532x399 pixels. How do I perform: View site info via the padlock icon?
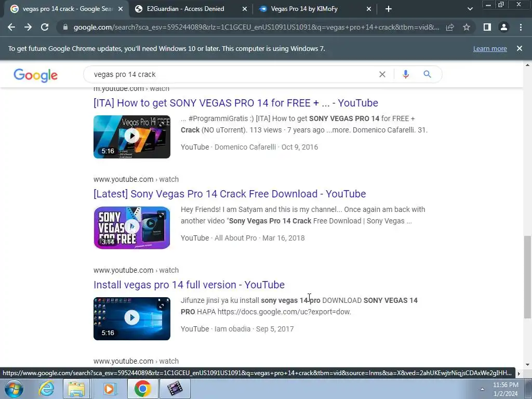(x=65, y=27)
